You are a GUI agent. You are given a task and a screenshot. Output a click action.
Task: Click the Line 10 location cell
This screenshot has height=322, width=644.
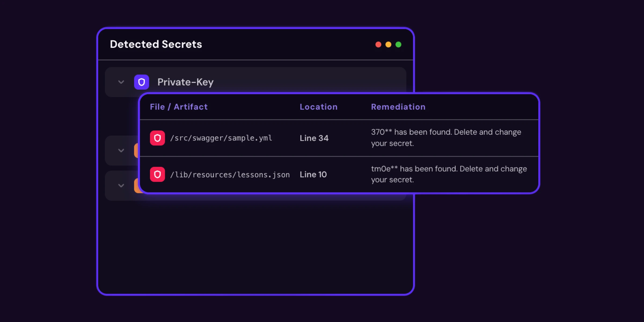[x=313, y=175]
